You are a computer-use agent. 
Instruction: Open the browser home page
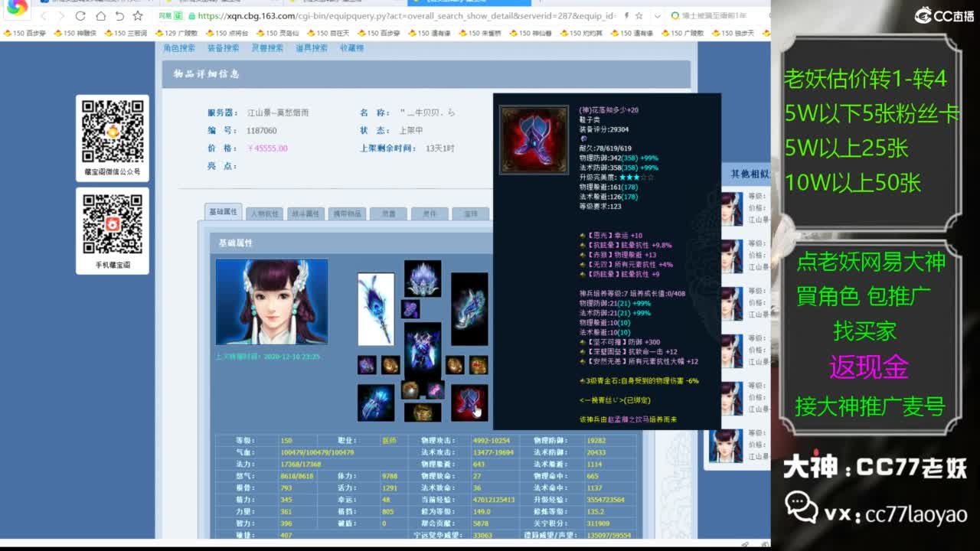100,16
